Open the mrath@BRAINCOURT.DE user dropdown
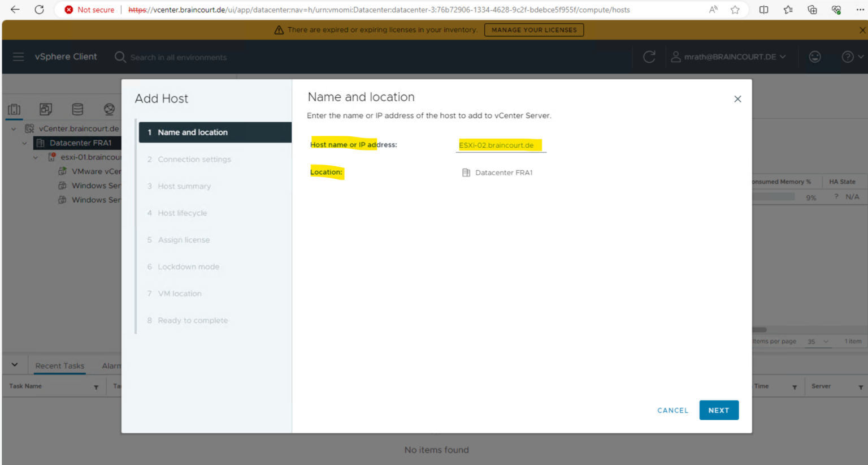Screen dimensions: 868x465 [x=729, y=57]
